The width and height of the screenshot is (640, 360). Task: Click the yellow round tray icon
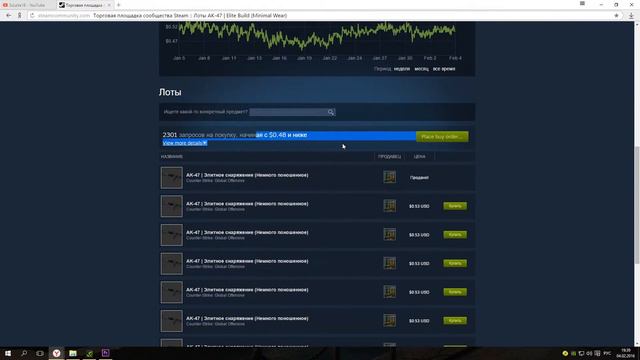[565, 353]
